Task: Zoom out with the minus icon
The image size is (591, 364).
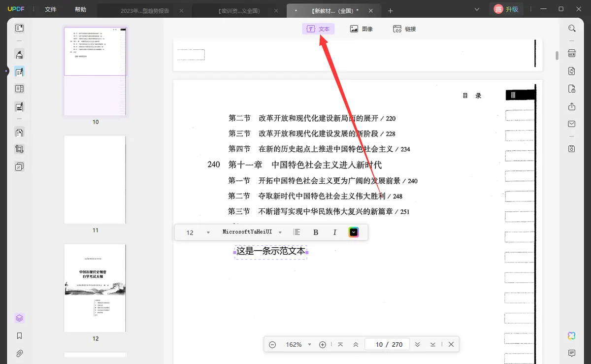Action: (272, 345)
